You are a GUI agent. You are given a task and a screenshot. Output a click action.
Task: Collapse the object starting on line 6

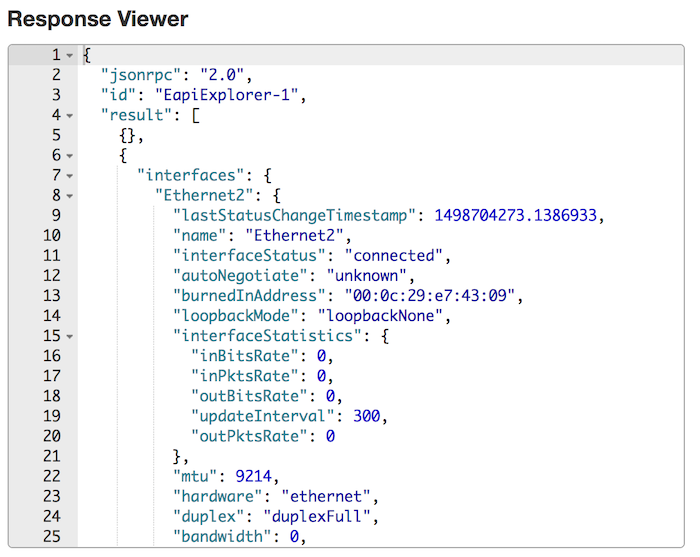70,156
